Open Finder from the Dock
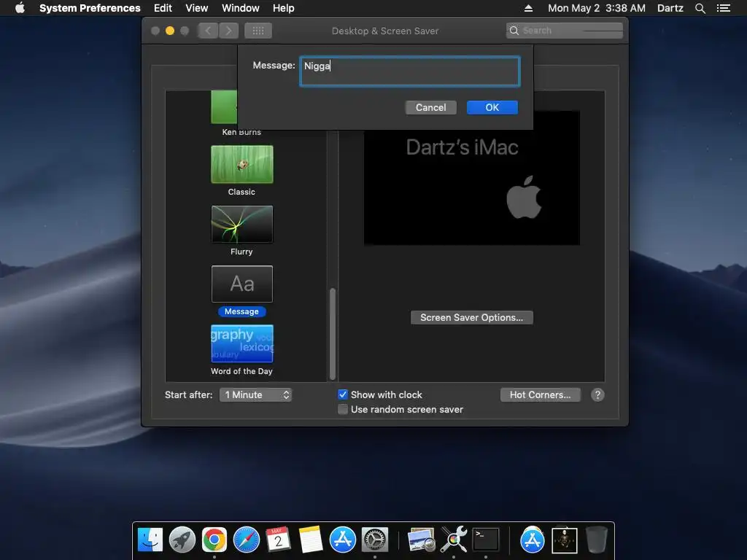747x560 pixels. (150, 540)
